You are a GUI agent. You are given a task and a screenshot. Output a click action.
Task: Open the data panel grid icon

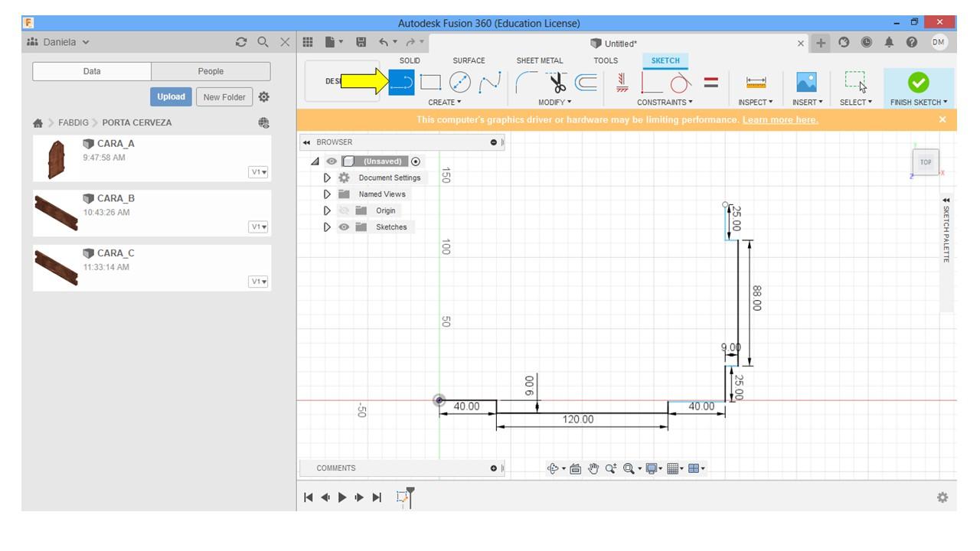tap(308, 43)
